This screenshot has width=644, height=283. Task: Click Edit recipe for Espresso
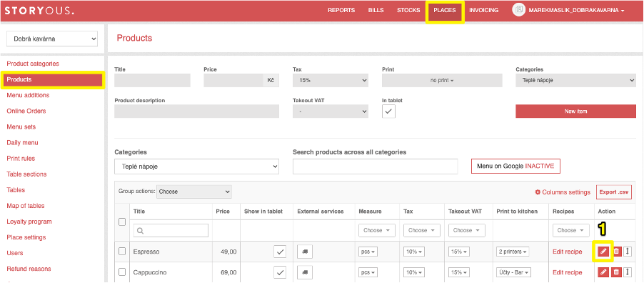(567, 252)
